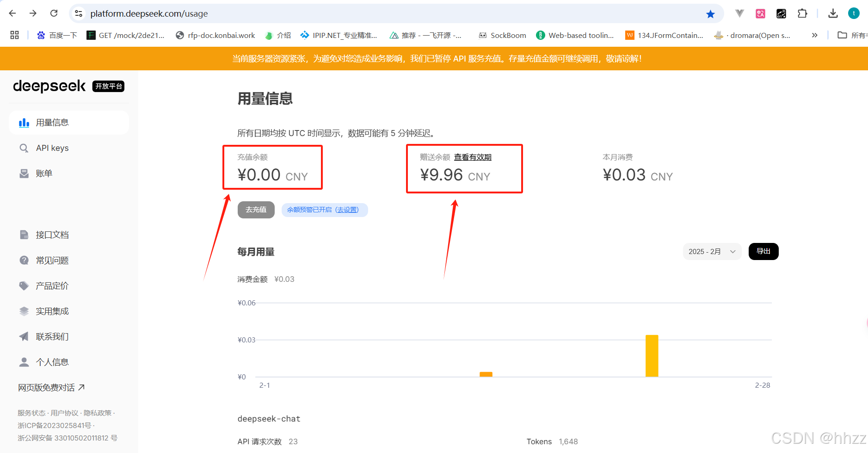This screenshot has width=868, height=453.
Task: Open the 134.JFormContainer bookmark
Action: [x=664, y=35]
